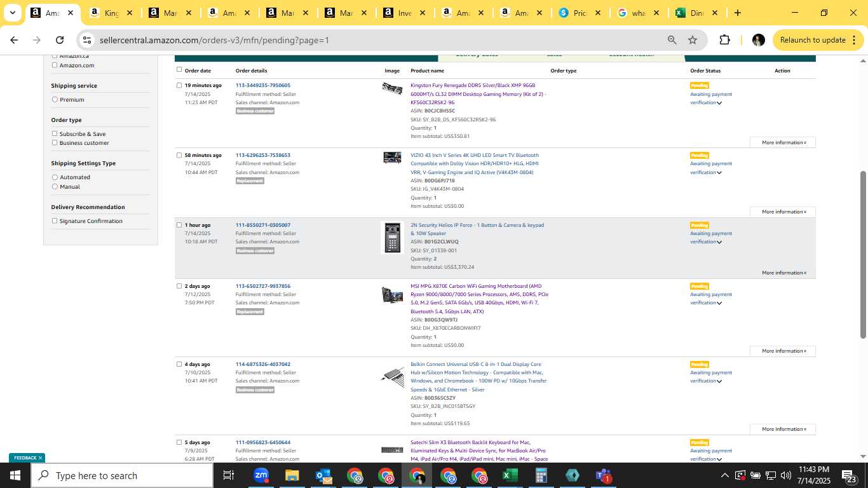Expand status of order 113-6502727-9937856
Screen dimensions: 868x488
coord(719,303)
